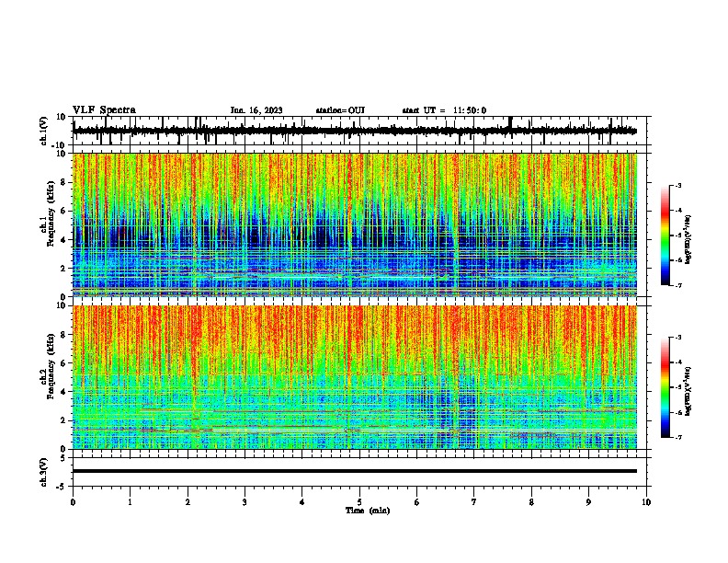Click the station name label in header
Image resolution: width=728 pixels, height=563 pixels.
(340, 110)
